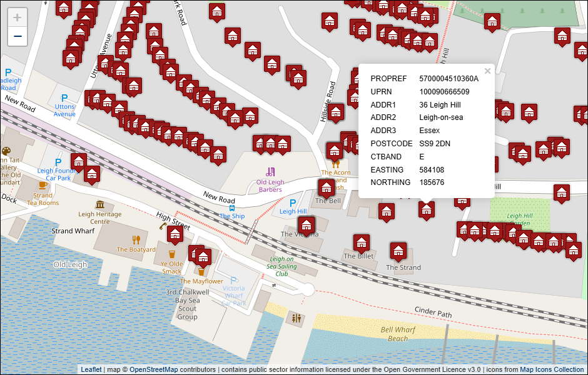This screenshot has height=375, width=588.
Task: Click the house marker above The Acorn restaurant
Action: click(x=334, y=152)
